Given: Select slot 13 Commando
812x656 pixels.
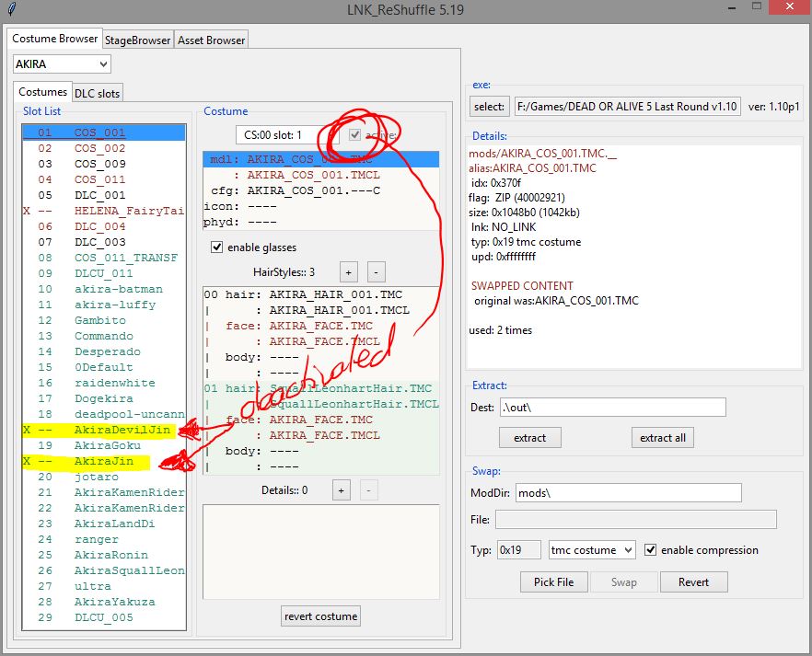Looking at the screenshot, I should point(103,336).
